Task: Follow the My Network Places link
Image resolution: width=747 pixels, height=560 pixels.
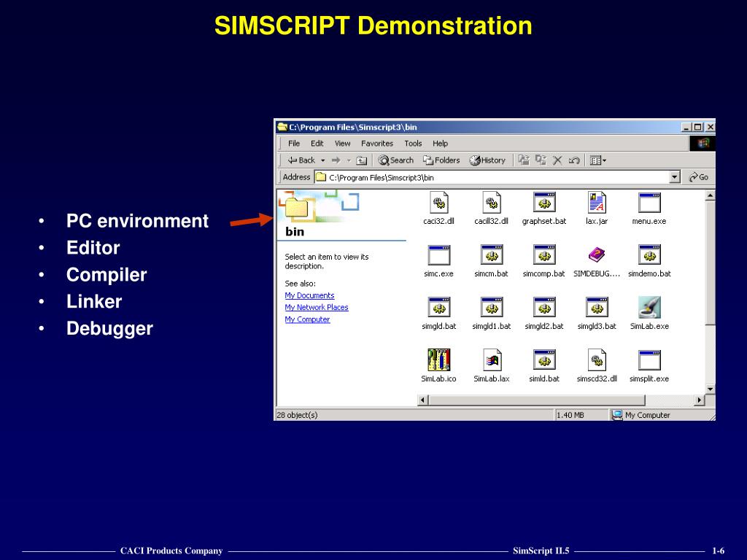Action: 316,308
